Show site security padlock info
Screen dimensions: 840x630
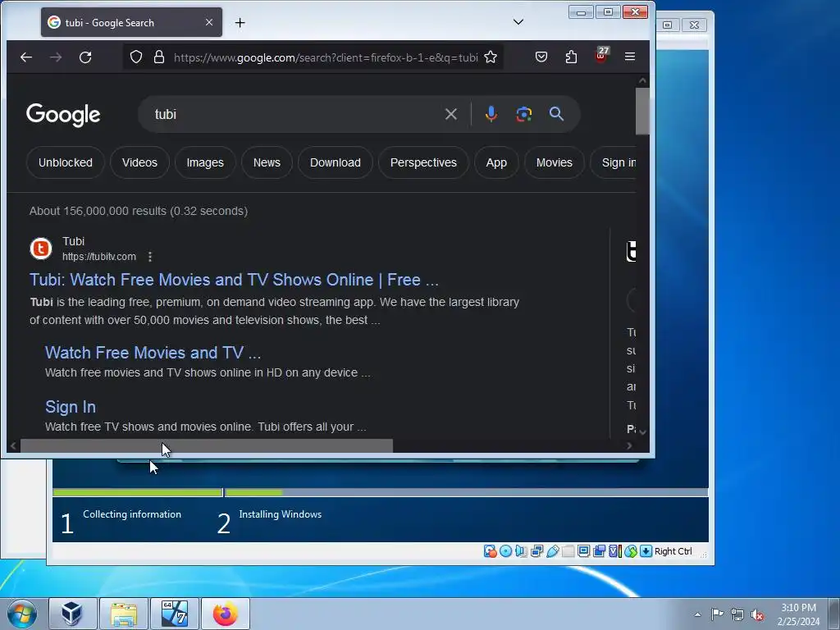tap(159, 57)
